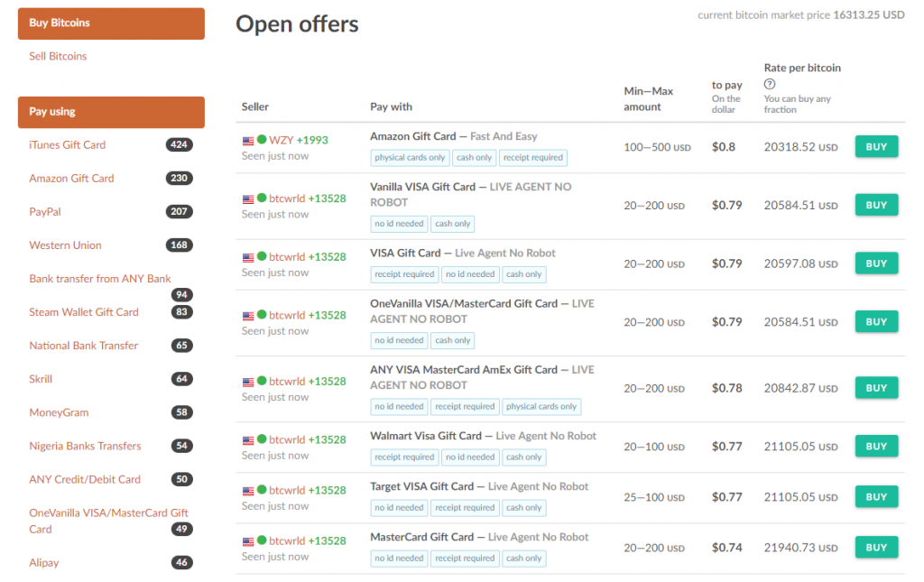Click the 25–100 USD amount cell
The height and width of the screenshot is (582, 924).
click(x=654, y=497)
